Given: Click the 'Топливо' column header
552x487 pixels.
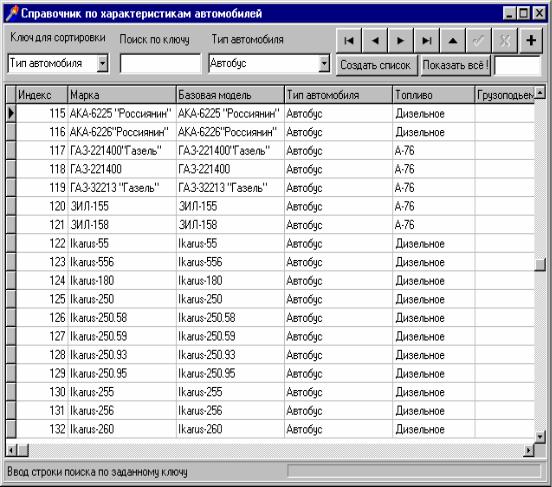Looking at the screenshot, I should click(433, 95).
